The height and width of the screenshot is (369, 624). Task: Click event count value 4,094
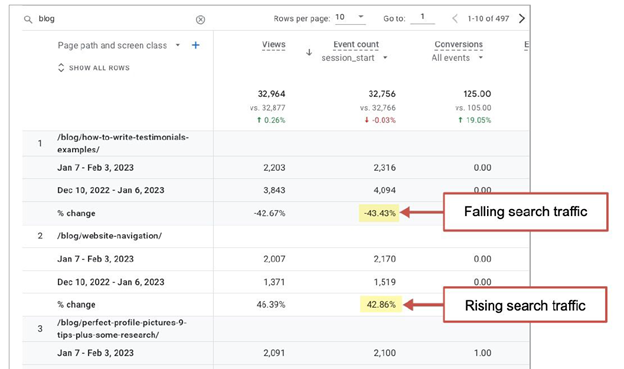point(384,190)
